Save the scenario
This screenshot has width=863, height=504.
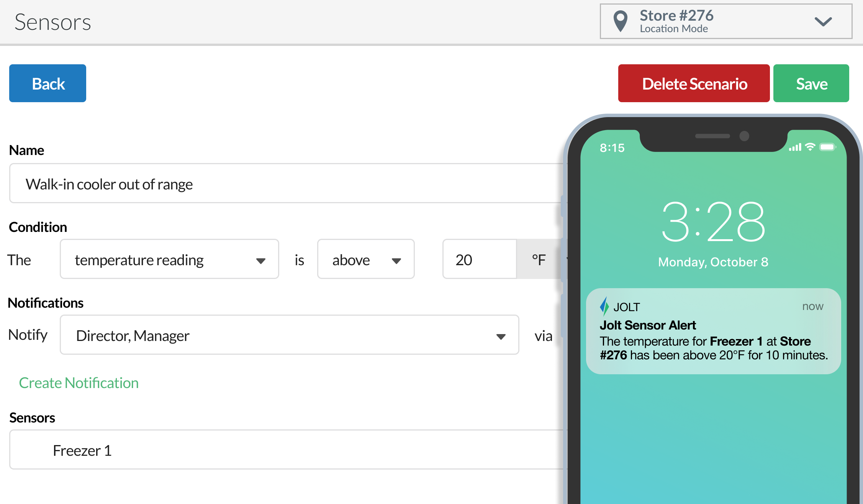pos(811,83)
